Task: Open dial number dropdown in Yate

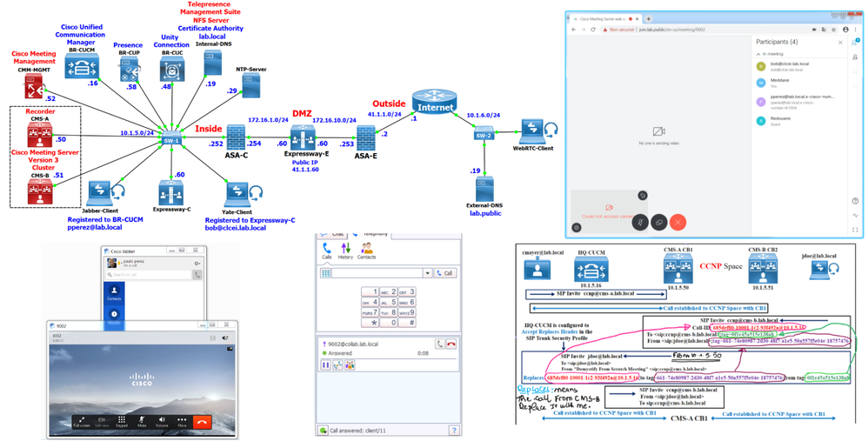Action: click(427, 273)
